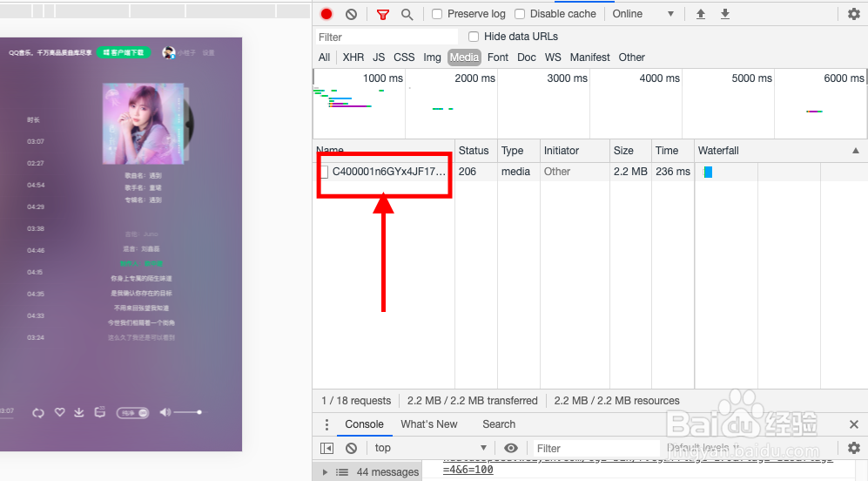The width and height of the screenshot is (868, 481).
Task: Export HAR file with download arrow
Action: tap(724, 15)
